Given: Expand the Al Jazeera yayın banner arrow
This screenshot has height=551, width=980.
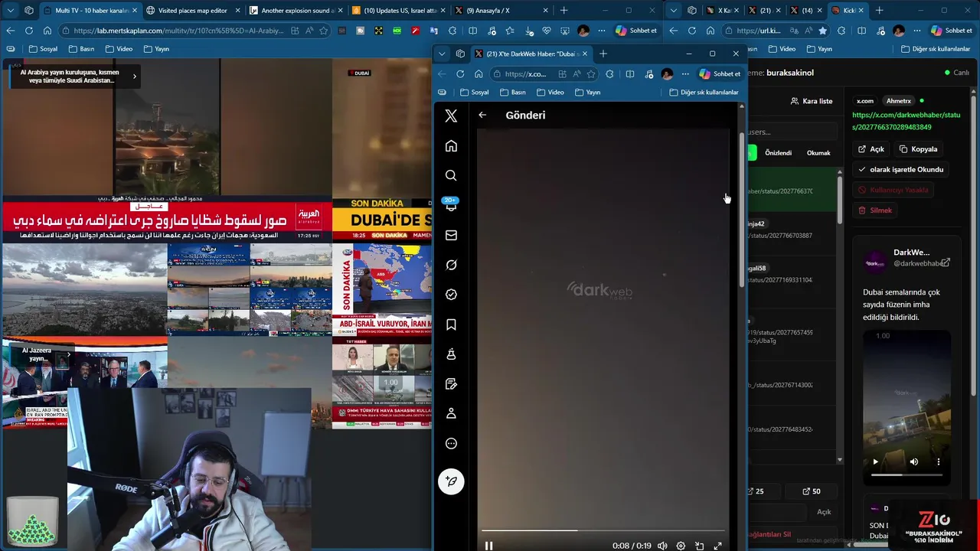Looking at the screenshot, I should (x=68, y=354).
